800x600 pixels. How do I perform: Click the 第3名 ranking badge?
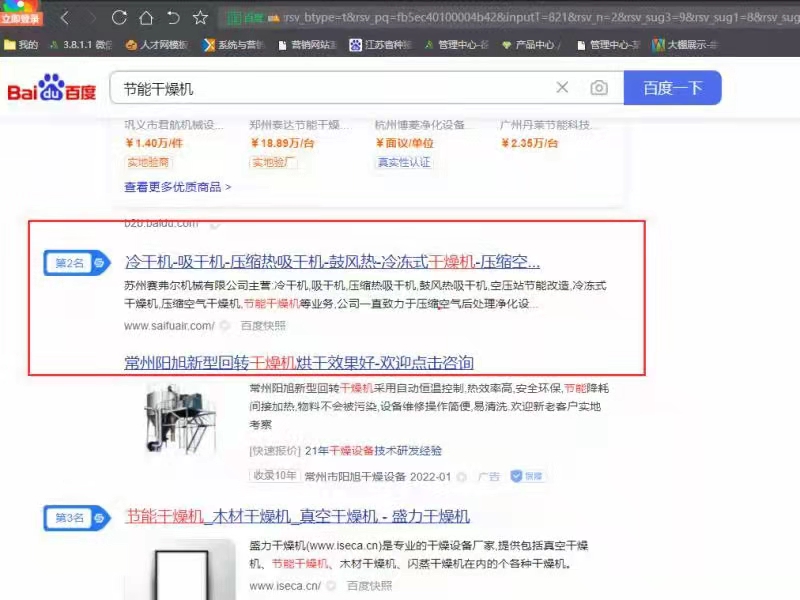pos(77,518)
